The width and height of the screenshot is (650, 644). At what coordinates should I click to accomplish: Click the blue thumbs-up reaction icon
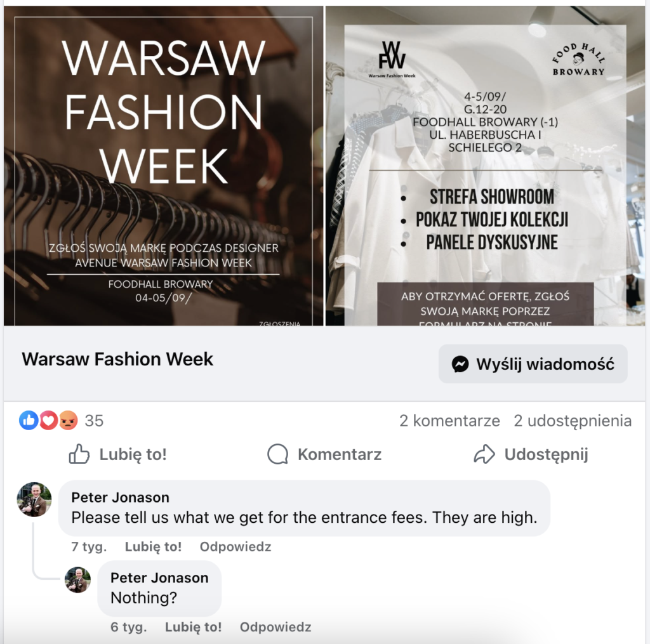coord(29,420)
